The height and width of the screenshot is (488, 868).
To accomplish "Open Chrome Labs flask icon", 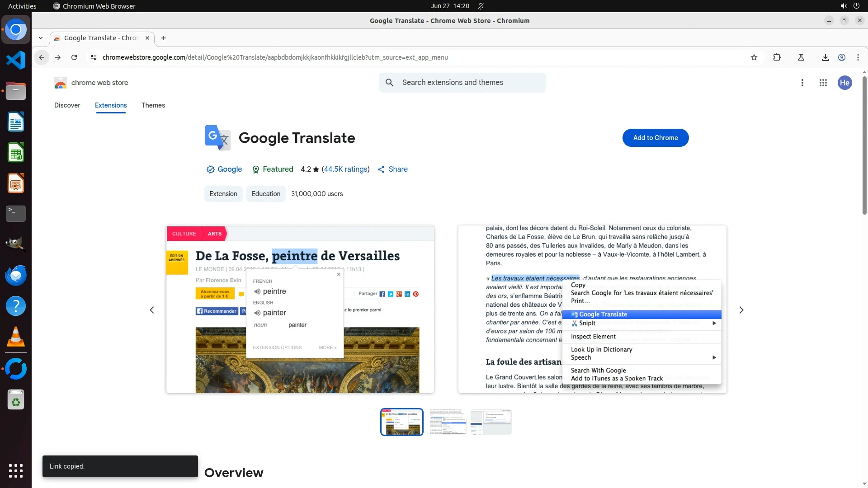I will (801, 57).
